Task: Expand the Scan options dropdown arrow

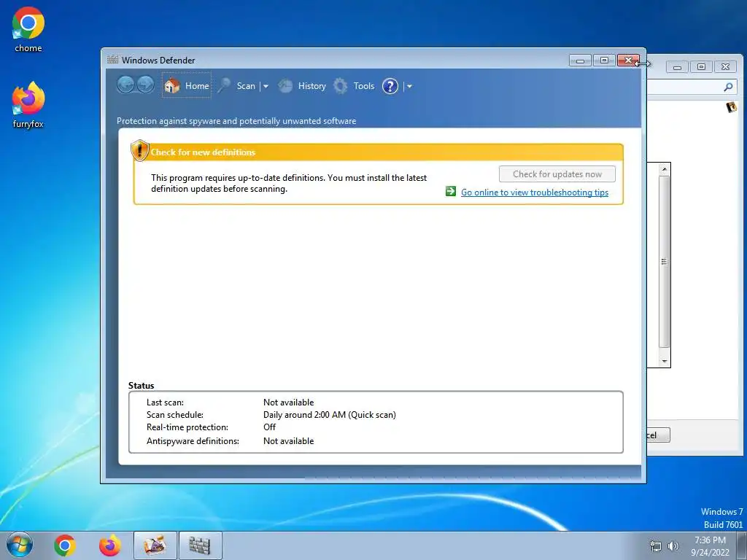Action: pyautogui.click(x=266, y=86)
